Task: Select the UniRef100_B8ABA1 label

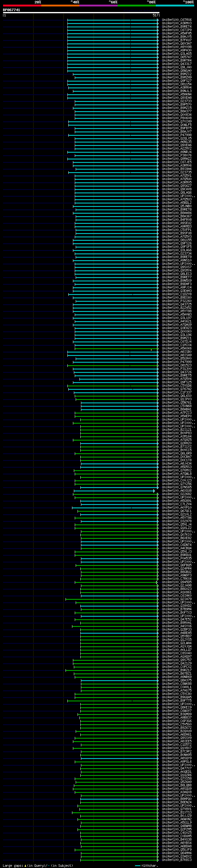Action: tap(176, 410)
